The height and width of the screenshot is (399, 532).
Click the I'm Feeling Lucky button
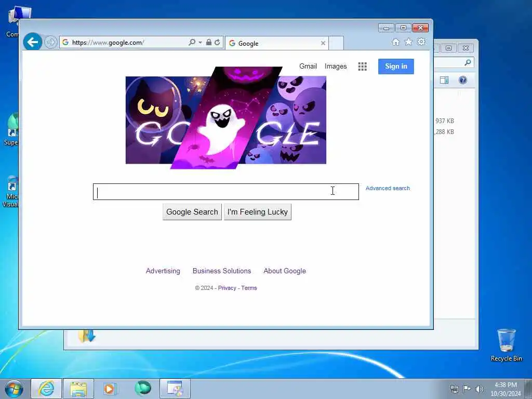(258, 212)
